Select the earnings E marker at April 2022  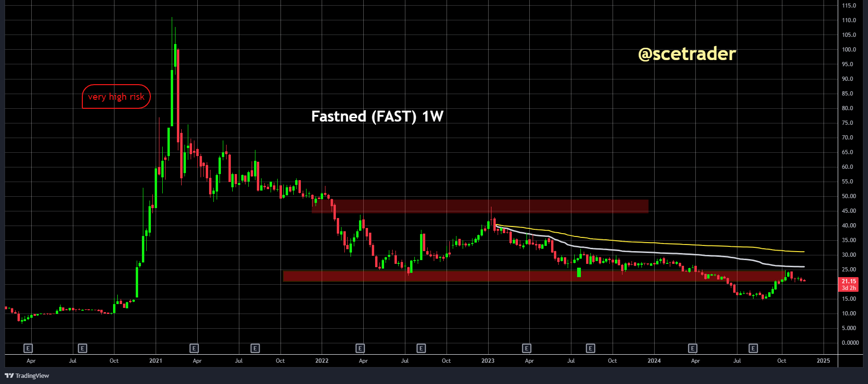[x=360, y=349]
